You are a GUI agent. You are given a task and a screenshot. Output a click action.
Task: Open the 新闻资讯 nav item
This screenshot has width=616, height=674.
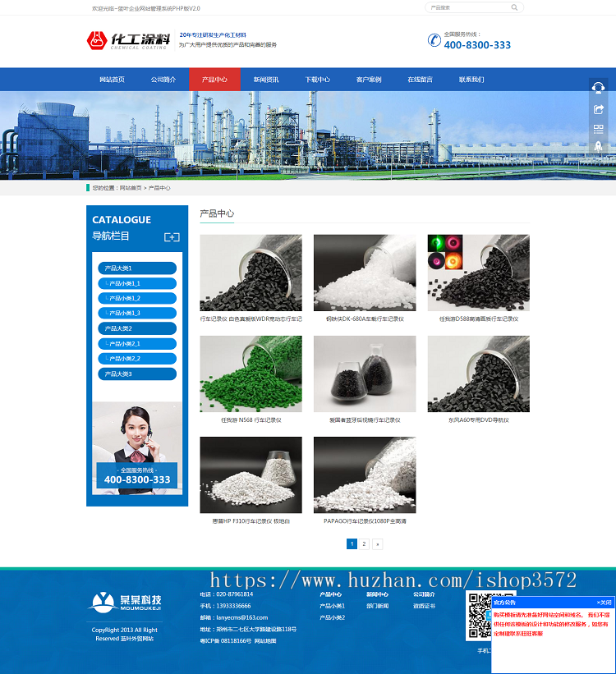coord(266,80)
